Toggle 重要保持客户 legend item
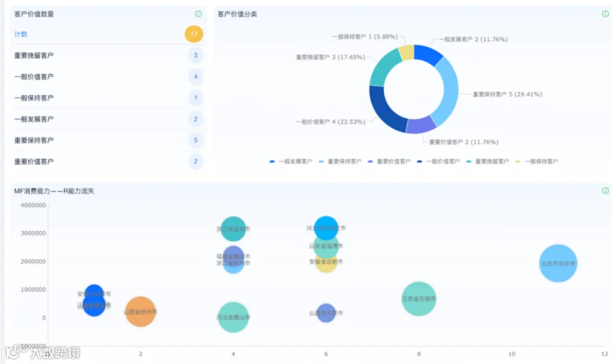The height and width of the screenshot is (364, 612). 340,162
